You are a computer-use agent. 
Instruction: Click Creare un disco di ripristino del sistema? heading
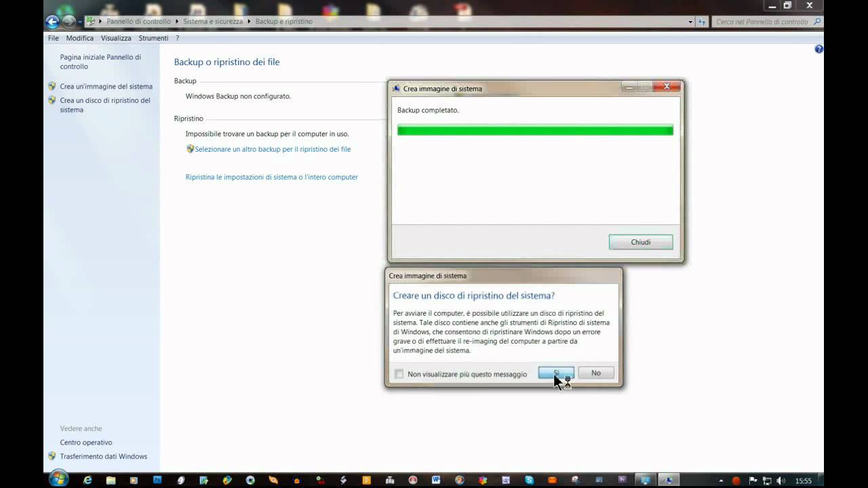coord(474,296)
